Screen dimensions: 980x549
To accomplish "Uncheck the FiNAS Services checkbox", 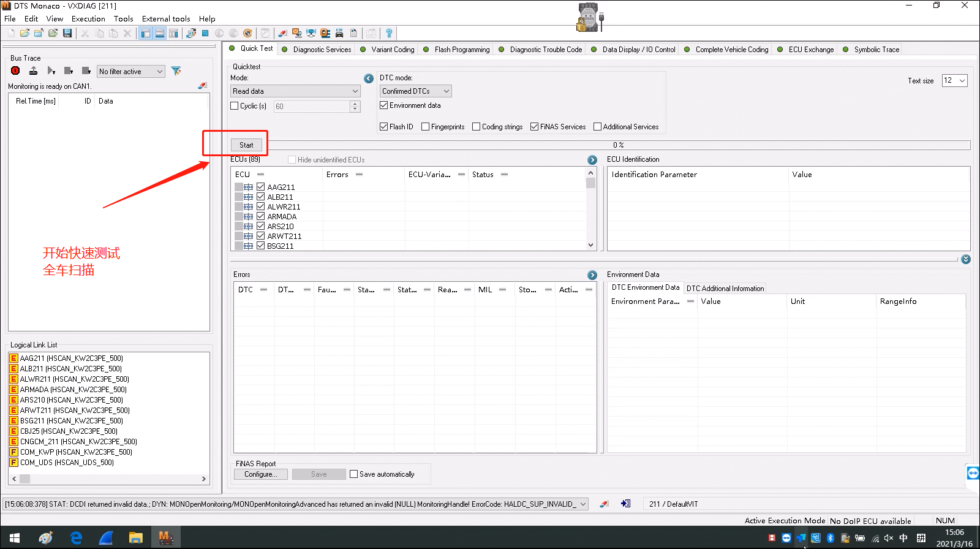I will point(535,127).
